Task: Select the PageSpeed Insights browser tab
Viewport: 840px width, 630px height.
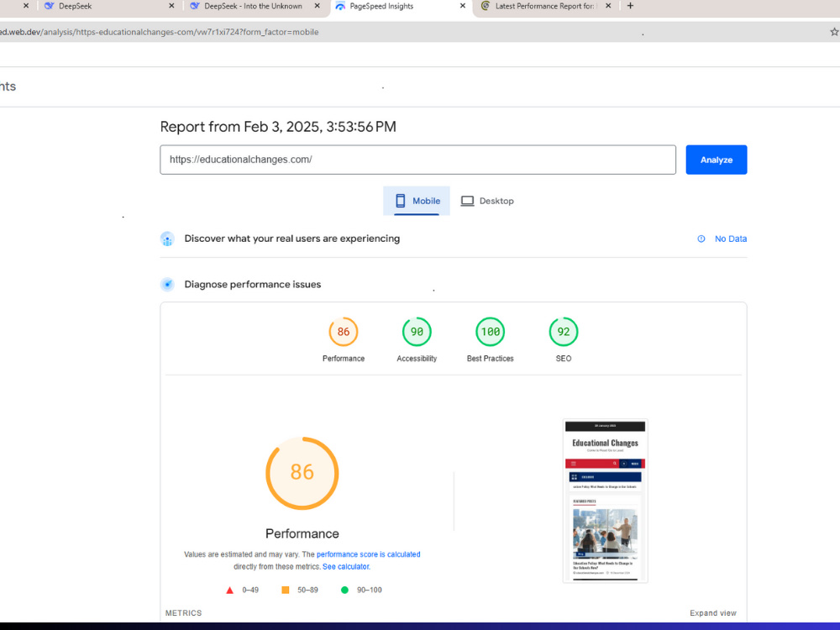Action: point(399,7)
